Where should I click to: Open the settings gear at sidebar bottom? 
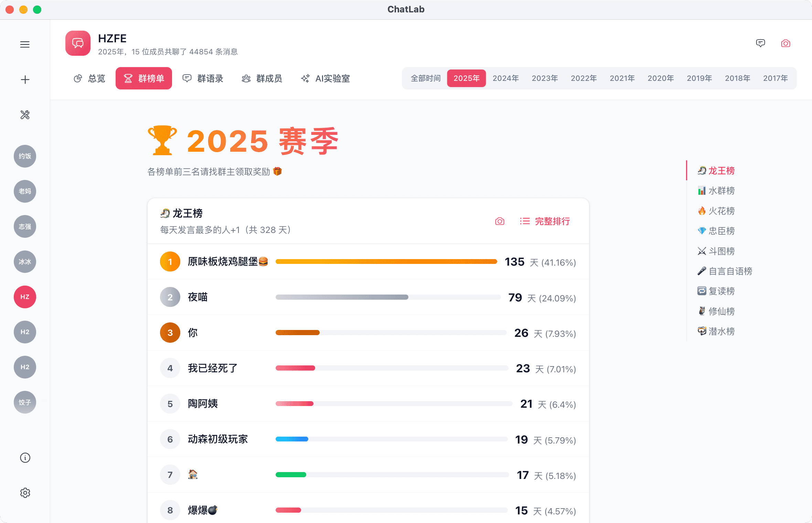pos(25,493)
